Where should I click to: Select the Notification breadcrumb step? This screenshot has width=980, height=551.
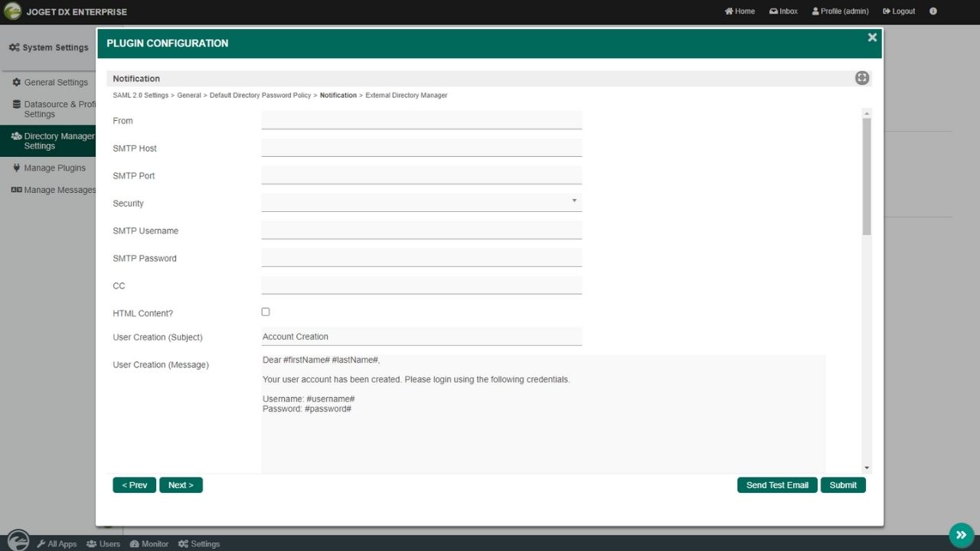click(338, 96)
